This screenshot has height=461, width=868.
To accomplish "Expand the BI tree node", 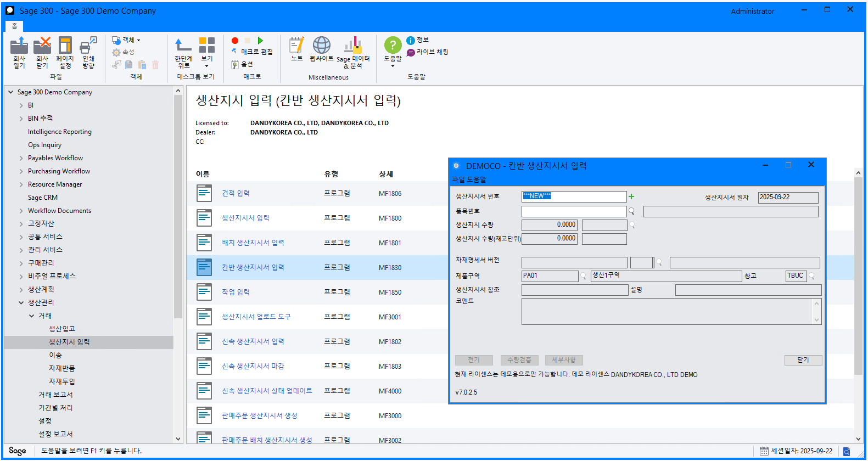I will click(x=21, y=105).
